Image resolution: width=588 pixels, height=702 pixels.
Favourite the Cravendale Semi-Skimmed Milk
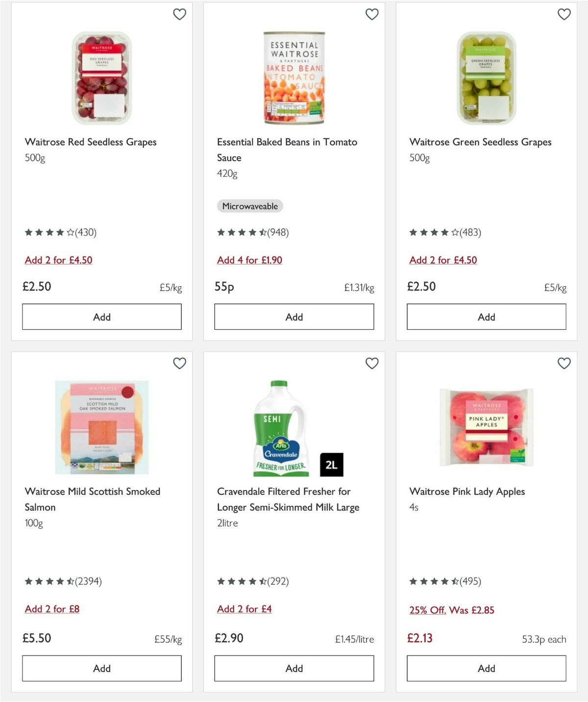(x=371, y=363)
